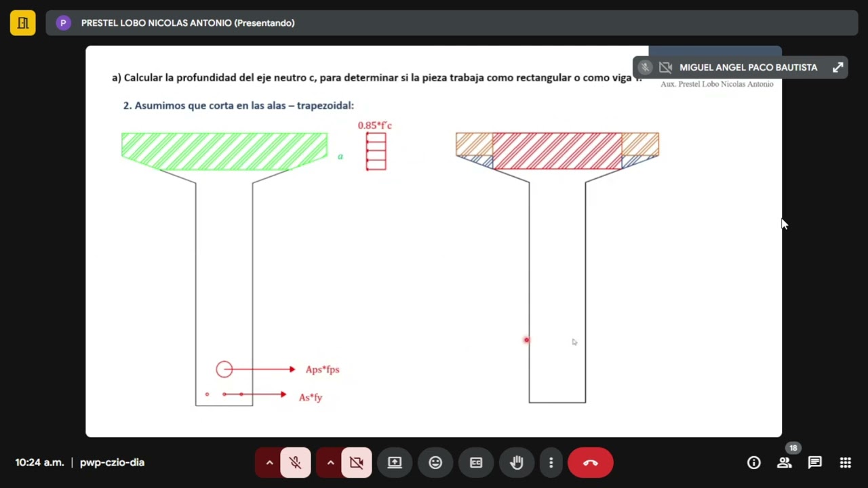The width and height of the screenshot is (868, 488).
Task: Send a reaction emoji
Action: click(x=435, y=463)
